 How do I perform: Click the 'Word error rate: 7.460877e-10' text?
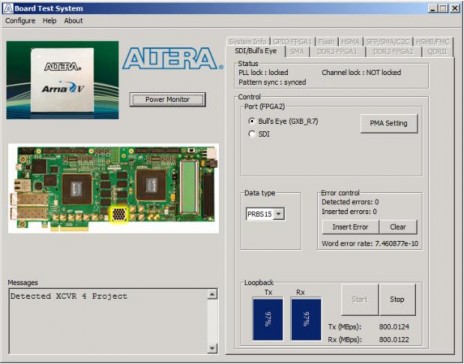(x=370, y=244)
